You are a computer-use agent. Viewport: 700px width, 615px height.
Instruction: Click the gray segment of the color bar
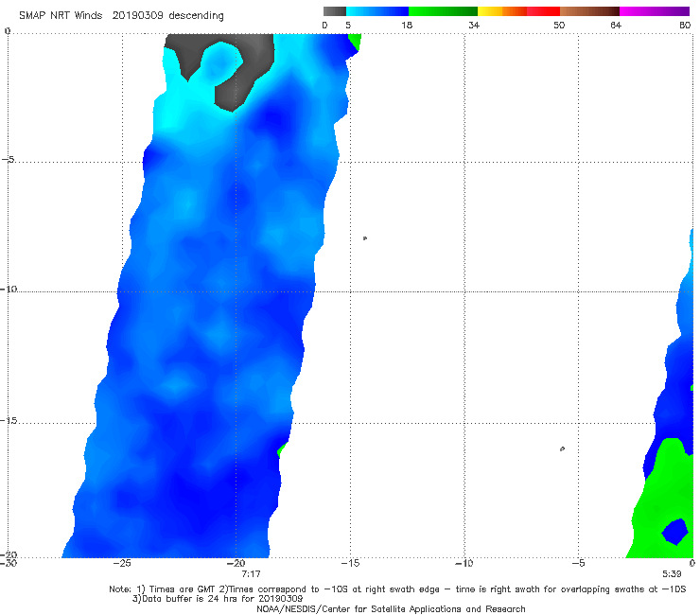click(x=335, y=11)
